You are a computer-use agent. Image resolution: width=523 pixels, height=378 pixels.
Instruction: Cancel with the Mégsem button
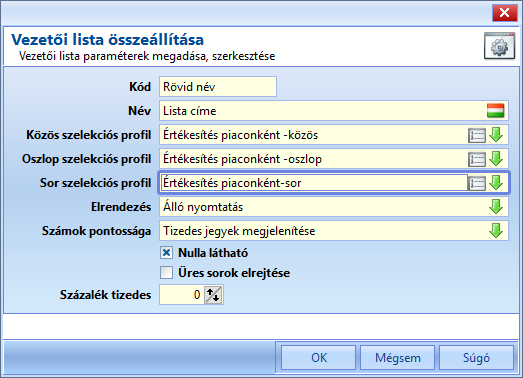[398, 358]
